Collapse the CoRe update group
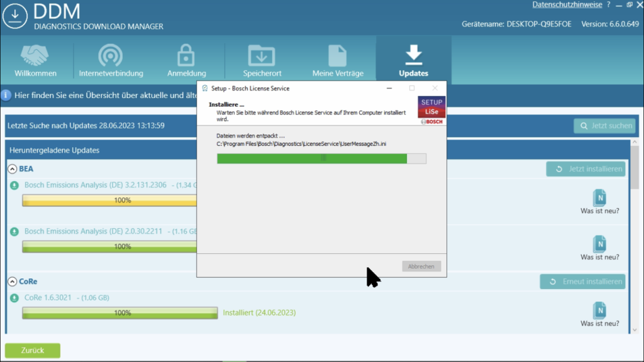The image size is (644, 362). (x=13, y=282)
